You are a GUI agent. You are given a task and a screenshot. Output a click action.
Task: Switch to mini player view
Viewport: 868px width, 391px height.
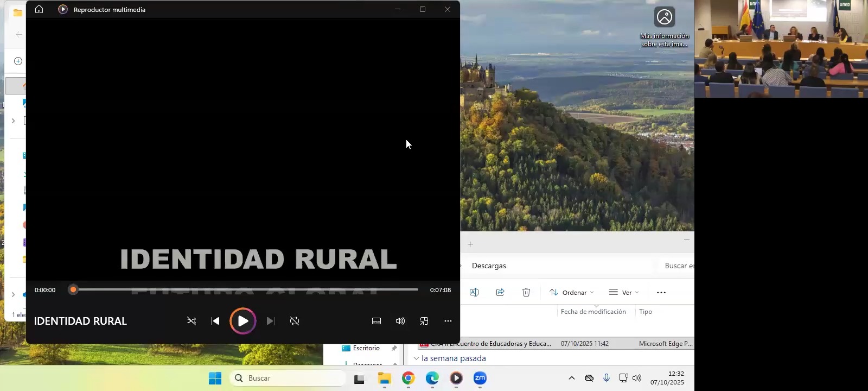424,321
